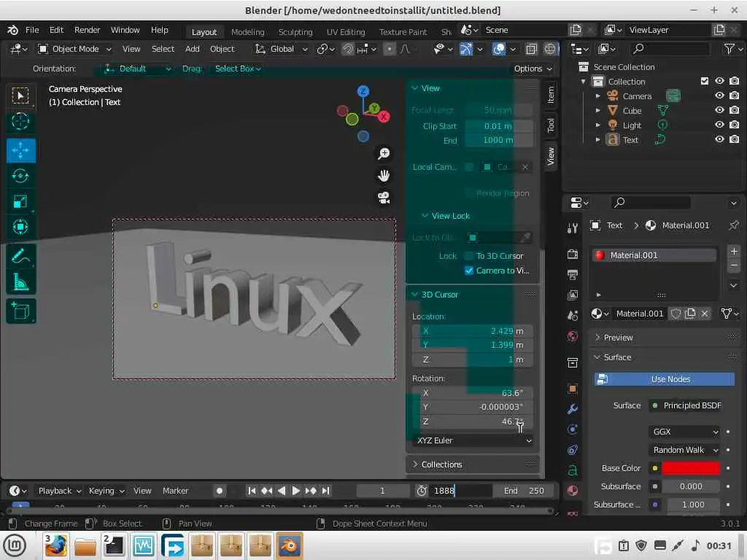Click the zoom magnifier in viewport
747x560 pixels.
point(384,153)
